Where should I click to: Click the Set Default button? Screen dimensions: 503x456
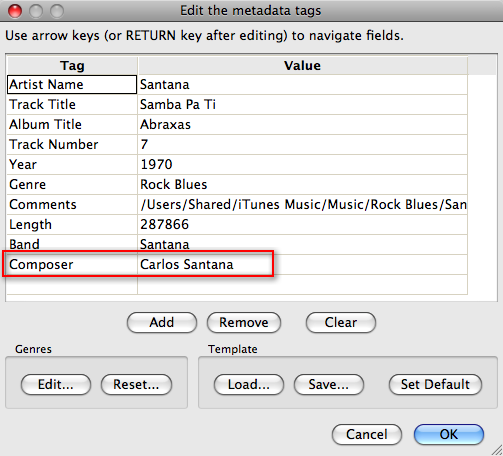tap(435, 384)
